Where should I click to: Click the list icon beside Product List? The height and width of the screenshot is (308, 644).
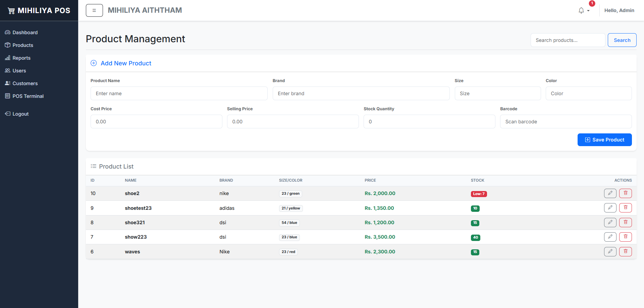tap(94, 166)
